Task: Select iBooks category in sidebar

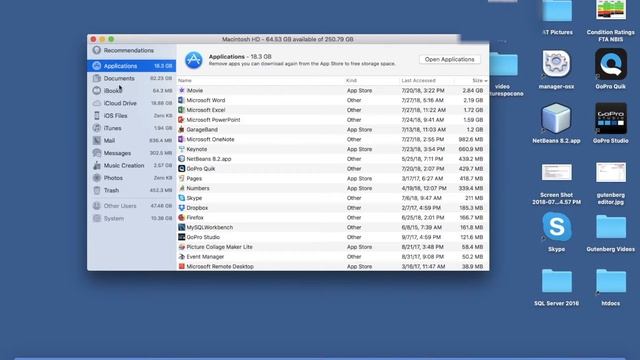Action: coord(131,91)
